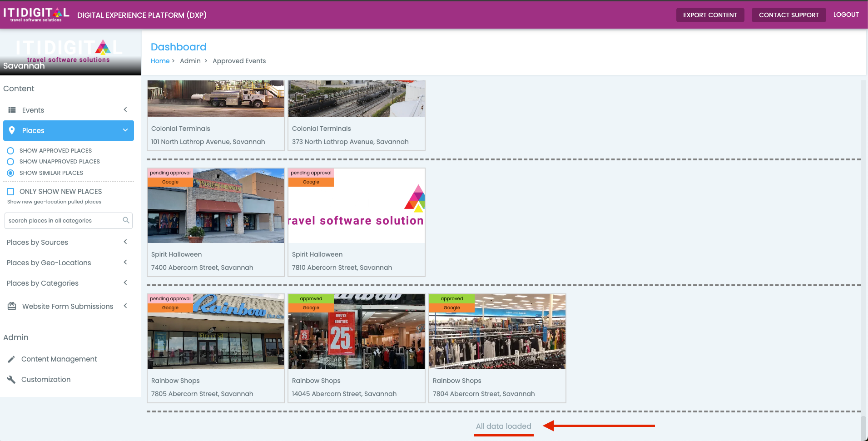The height and width of the screenshot is (441, 868).
Task: Click approved badge on Rainbow Shops 14045
Action: click(311, 299)
